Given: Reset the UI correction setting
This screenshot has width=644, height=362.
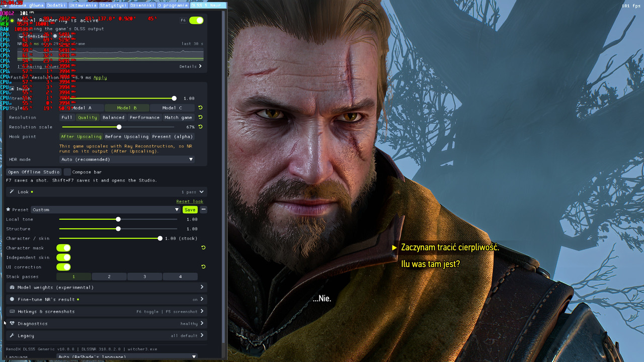Looking at the screenshot, I should click(x=203, y=266).
